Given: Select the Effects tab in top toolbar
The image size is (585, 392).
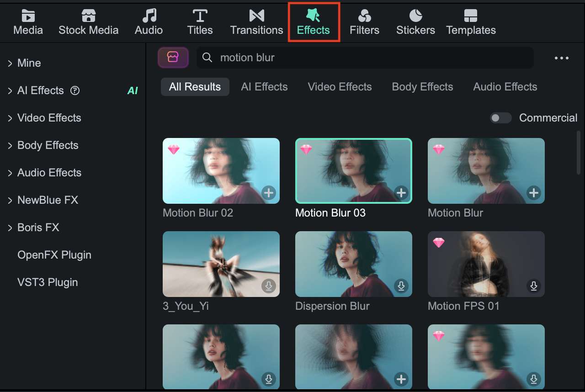Looking at the screenshot, I should [314, 22].
